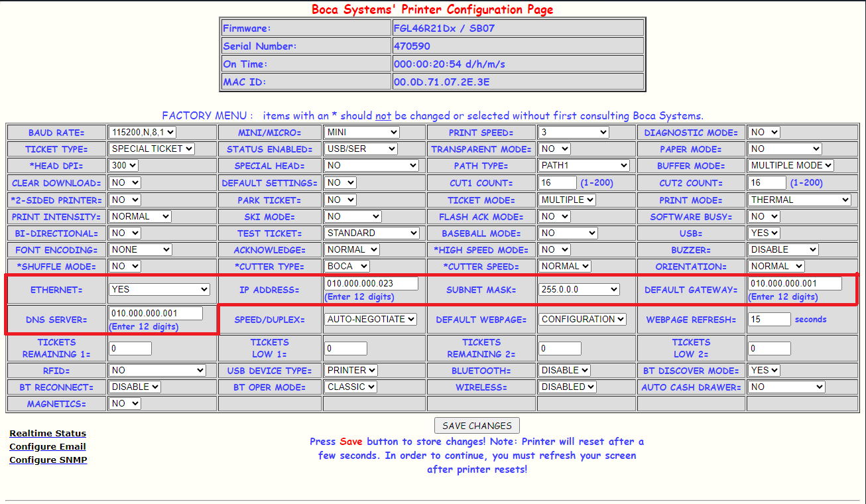The width and height of the screenshot is (866, 504).
Task: Open the PAPER MODE dropdown
Action: (785, 149)
